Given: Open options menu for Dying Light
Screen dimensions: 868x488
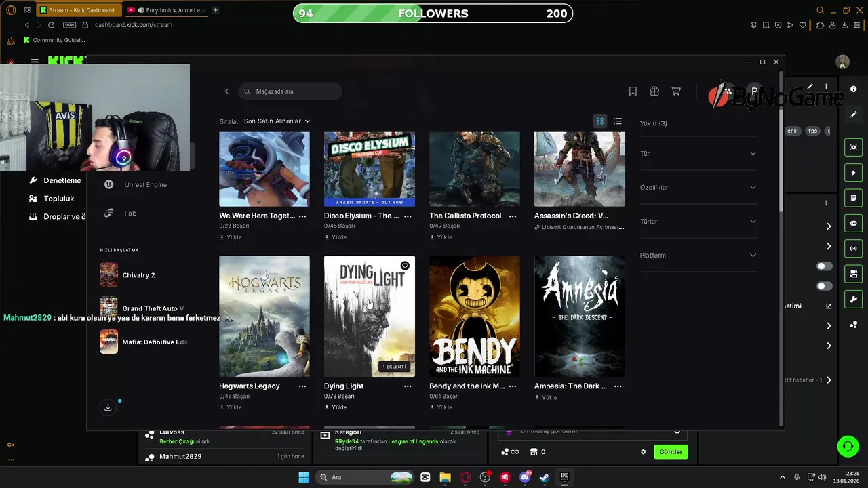Looking at the screenshot, I should (408, 386).
